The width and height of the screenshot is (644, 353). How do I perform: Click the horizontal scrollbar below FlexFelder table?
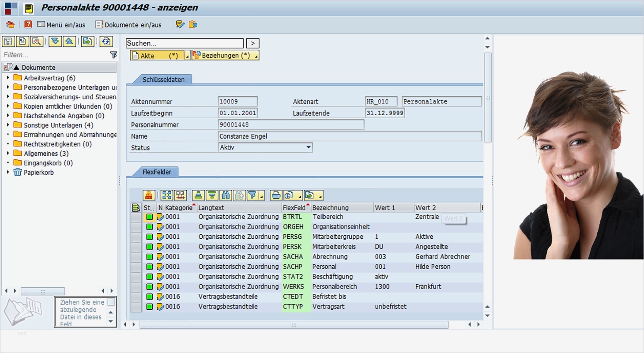[x=294, y=325]
